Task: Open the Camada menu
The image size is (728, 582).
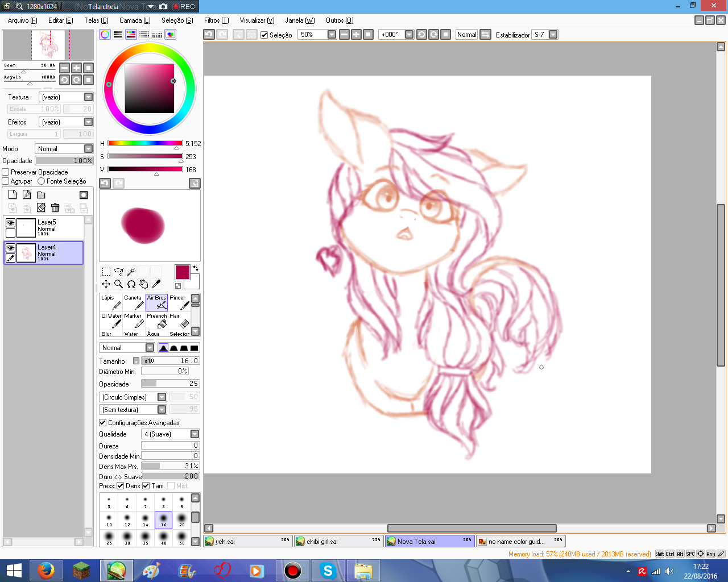Action: (x=135, y=20)
